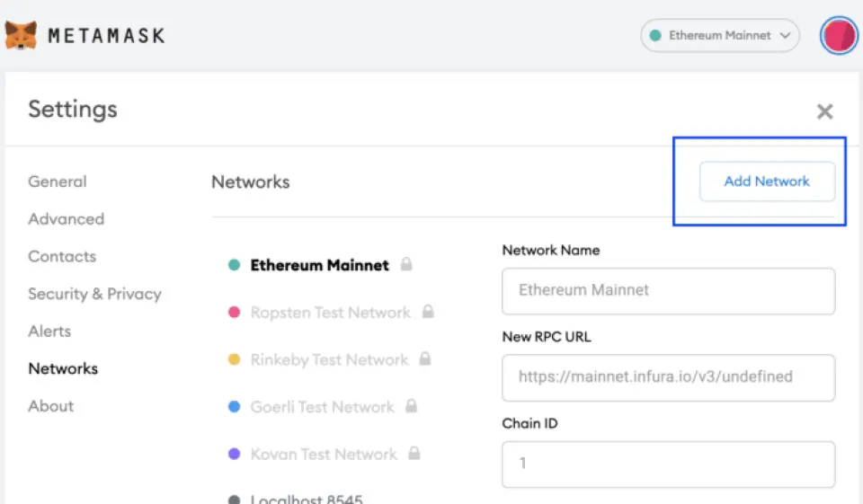The width and height of the screenshot is (863, 504).
Task: Click the pink dot for Ropsten network
Action: click(235, 313)
